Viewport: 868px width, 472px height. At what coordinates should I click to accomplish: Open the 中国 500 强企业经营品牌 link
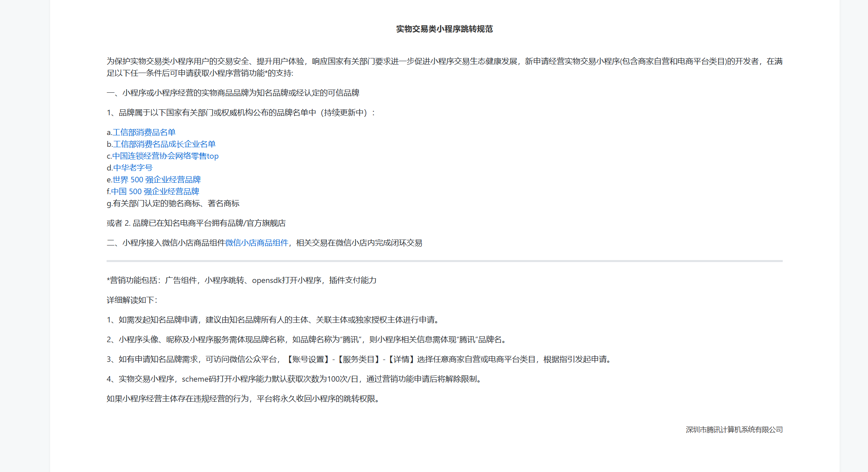[x=155, y=191]
